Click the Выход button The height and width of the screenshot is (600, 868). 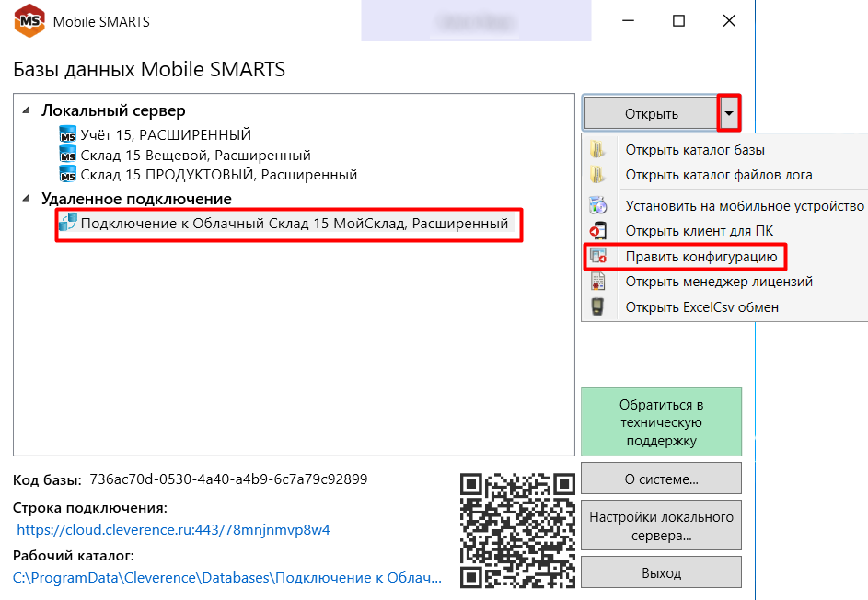pyautogui.click(x=661, y=572)
